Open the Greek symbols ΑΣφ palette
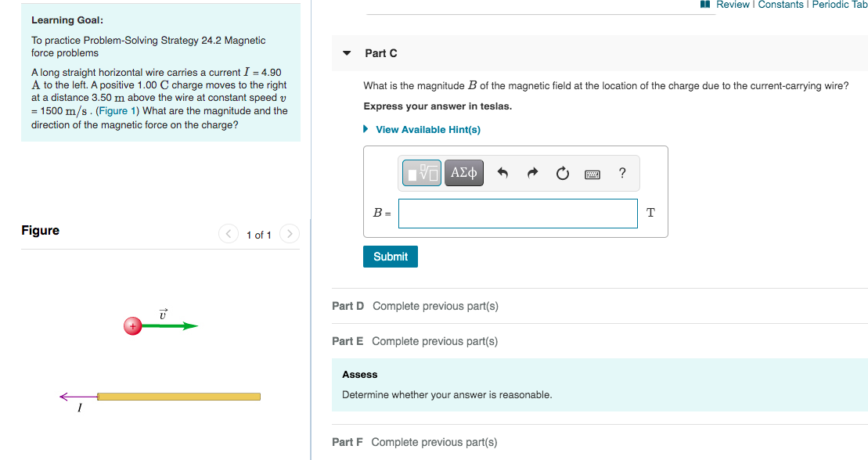 click(x=463, y=172)
